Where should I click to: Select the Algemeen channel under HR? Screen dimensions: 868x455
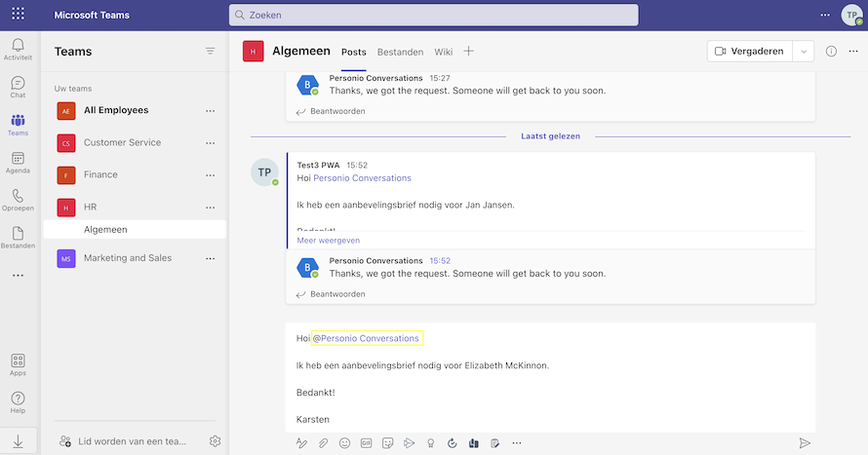tap(135, 229)
